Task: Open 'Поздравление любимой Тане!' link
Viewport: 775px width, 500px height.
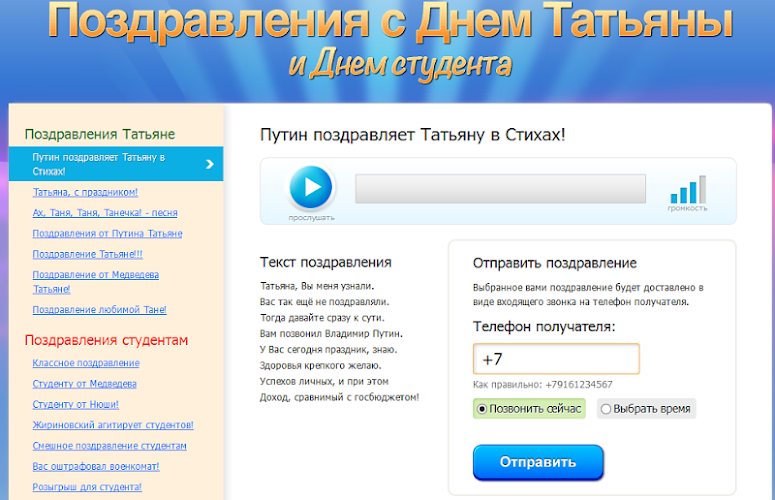Action: pyautogui.click(x=99, y=309)
